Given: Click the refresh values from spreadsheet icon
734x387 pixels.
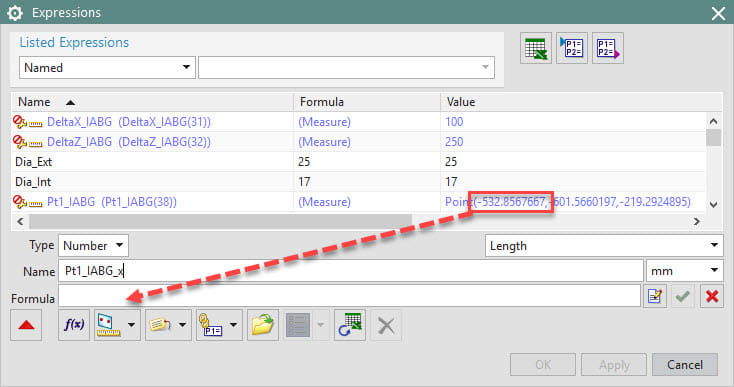Looking at the screenshot, I should [350, 325].
